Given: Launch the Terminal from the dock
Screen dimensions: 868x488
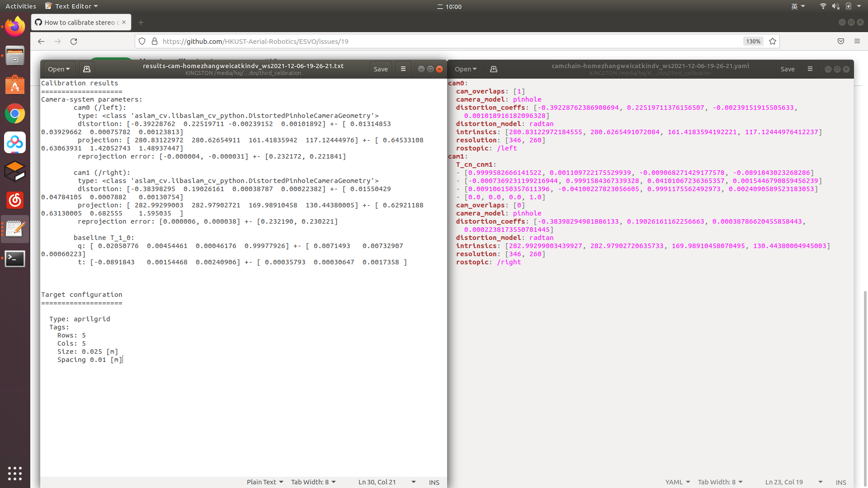Looking at the screenshot, I should tap(15, 258).
